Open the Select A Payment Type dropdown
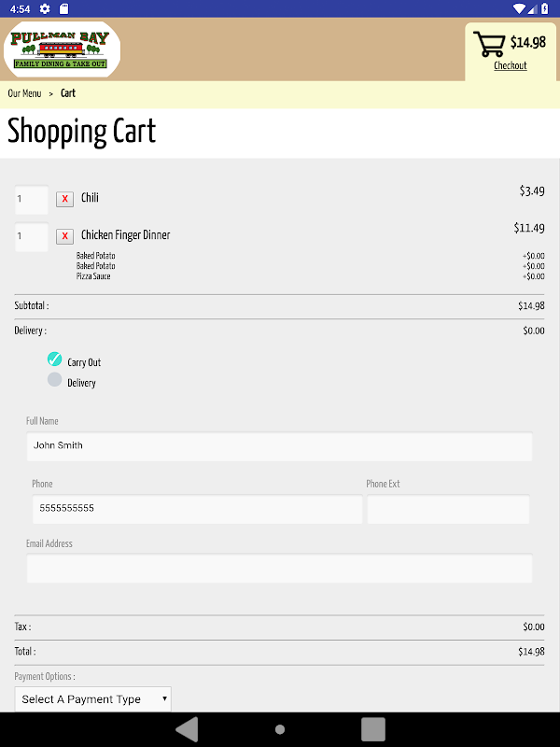560x747 pixels. pyautogui.click(x=93, y=698)
